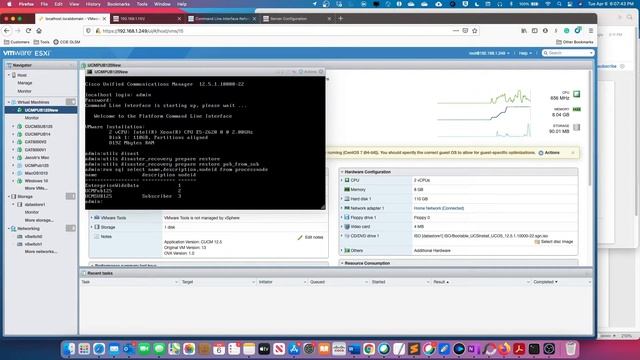Open the Customers bookmark folder
640x360 pixels.
pos(17,42)
